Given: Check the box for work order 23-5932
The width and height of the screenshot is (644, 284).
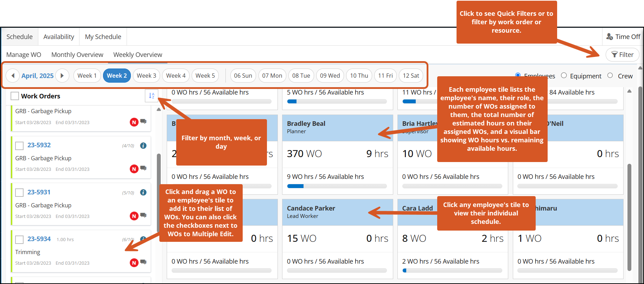Looking at the screenshot, I should [19, 146].
